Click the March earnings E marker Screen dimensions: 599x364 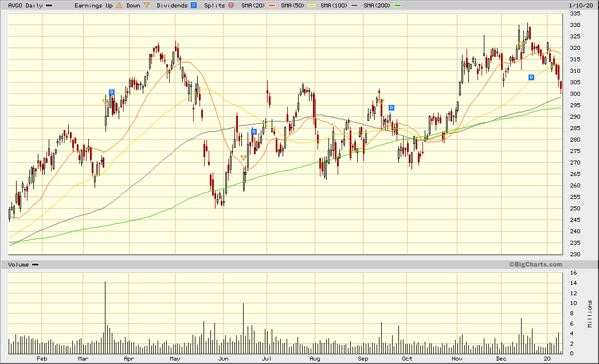104,101
